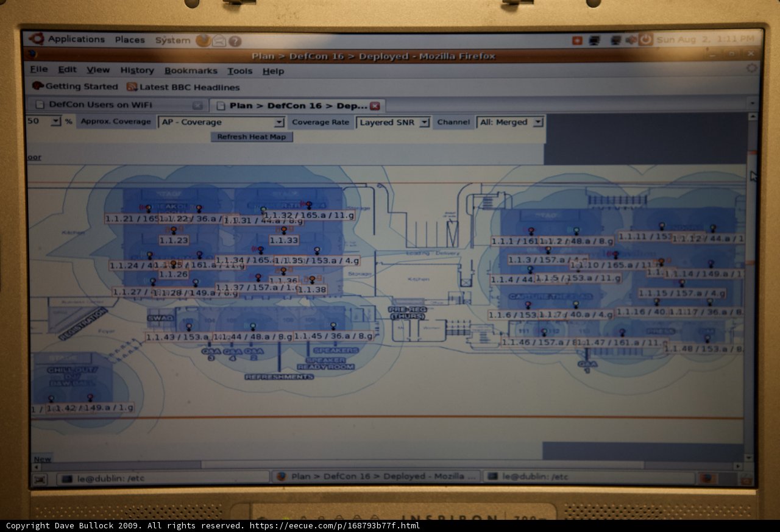Click the AP marker labeled 1.1.38

coord(312,280)
